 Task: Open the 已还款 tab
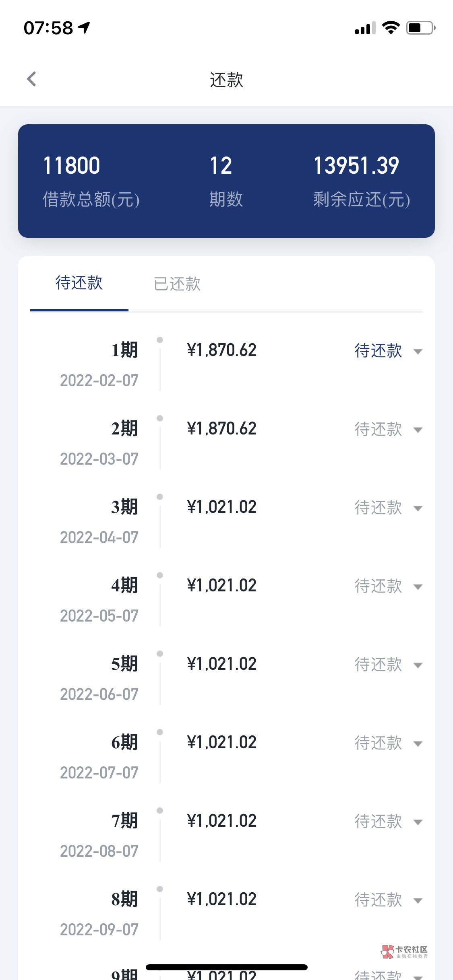coord(177,284)
